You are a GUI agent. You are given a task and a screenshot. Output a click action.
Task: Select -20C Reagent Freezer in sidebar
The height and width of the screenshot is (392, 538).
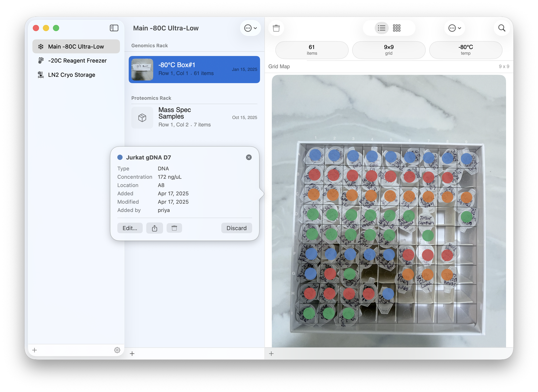[x=76, y=61]
